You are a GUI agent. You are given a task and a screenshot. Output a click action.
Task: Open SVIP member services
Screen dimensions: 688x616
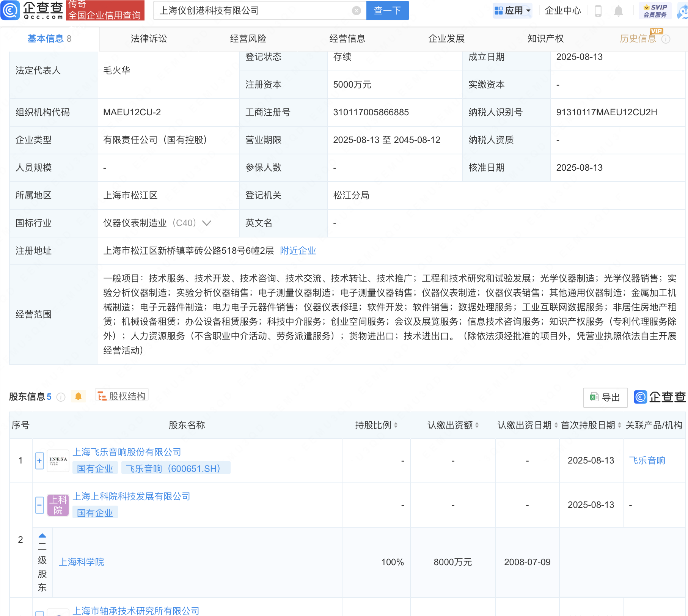click(655, 11)
